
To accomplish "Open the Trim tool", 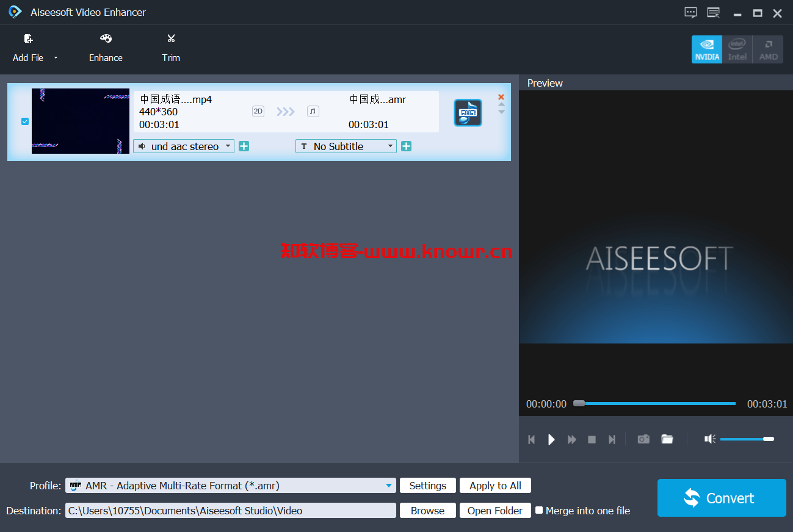I will click(171, 48).
